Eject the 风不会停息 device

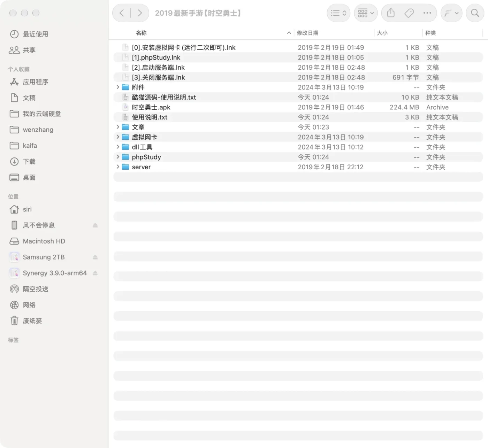(x=95, y=225)
